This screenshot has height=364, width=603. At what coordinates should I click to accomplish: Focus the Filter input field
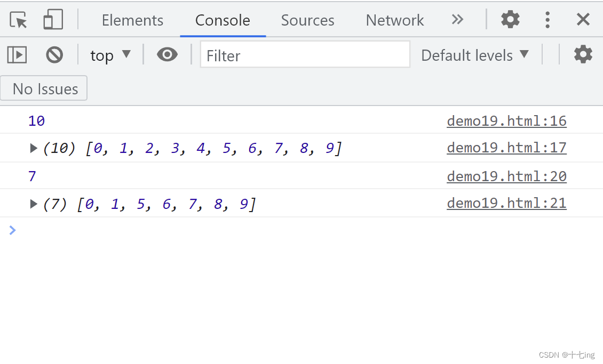305,54
